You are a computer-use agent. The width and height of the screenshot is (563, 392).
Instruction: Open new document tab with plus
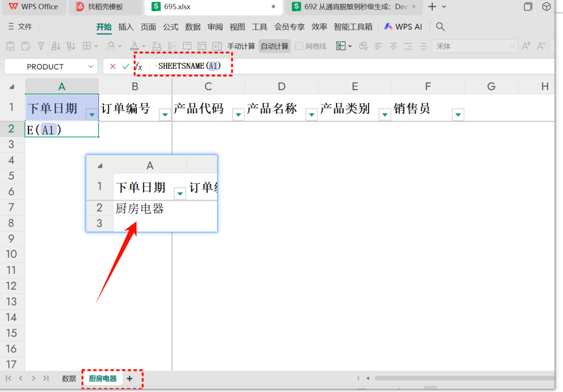432,7
